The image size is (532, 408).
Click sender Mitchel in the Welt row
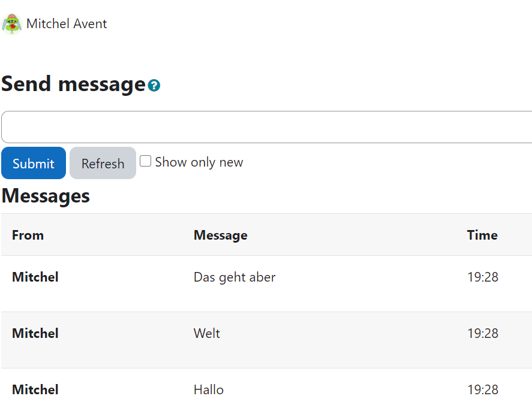35,334
